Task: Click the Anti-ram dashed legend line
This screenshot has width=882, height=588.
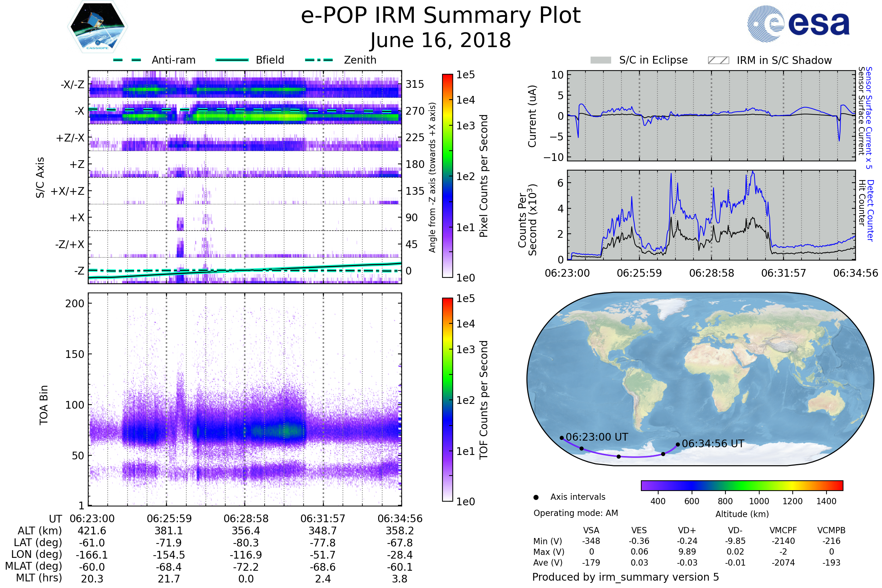Action: click(x=127, y=60)
